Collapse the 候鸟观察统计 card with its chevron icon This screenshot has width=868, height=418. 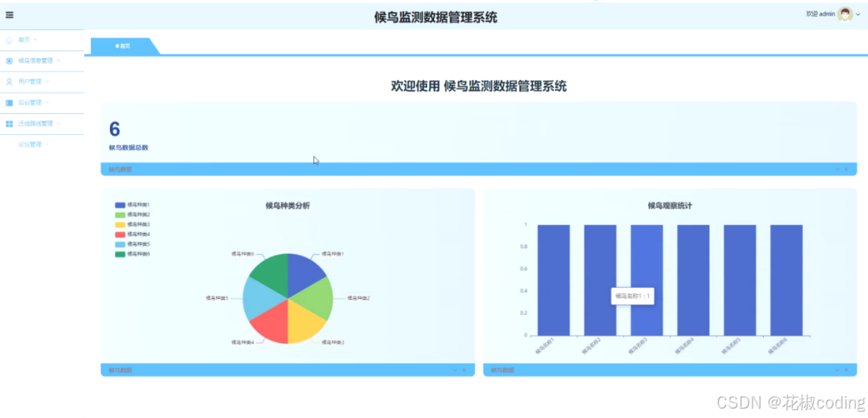tap(837, 370)
